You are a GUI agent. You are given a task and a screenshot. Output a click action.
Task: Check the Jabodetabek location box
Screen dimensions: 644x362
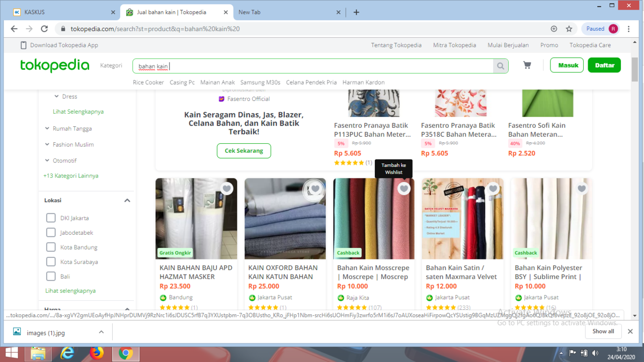tap(50, 232)
